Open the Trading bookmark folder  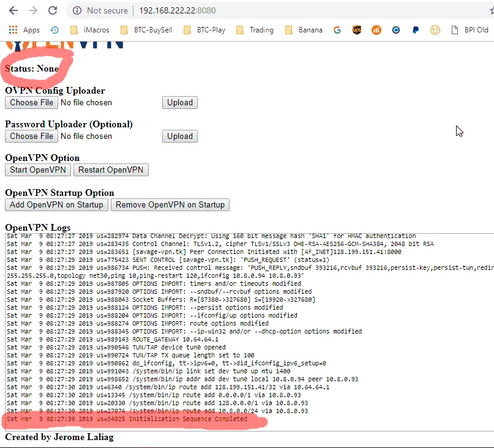click(x=255, y=30)
